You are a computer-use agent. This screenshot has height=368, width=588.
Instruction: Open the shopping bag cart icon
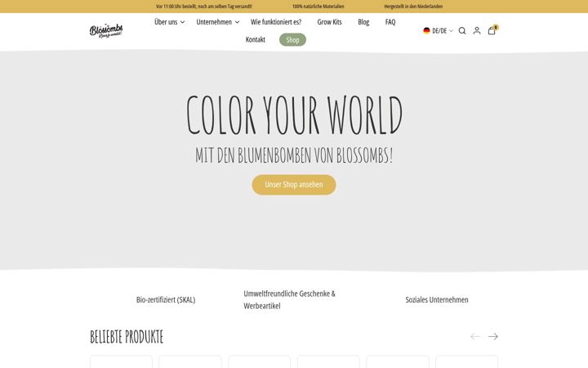point(492,31)
